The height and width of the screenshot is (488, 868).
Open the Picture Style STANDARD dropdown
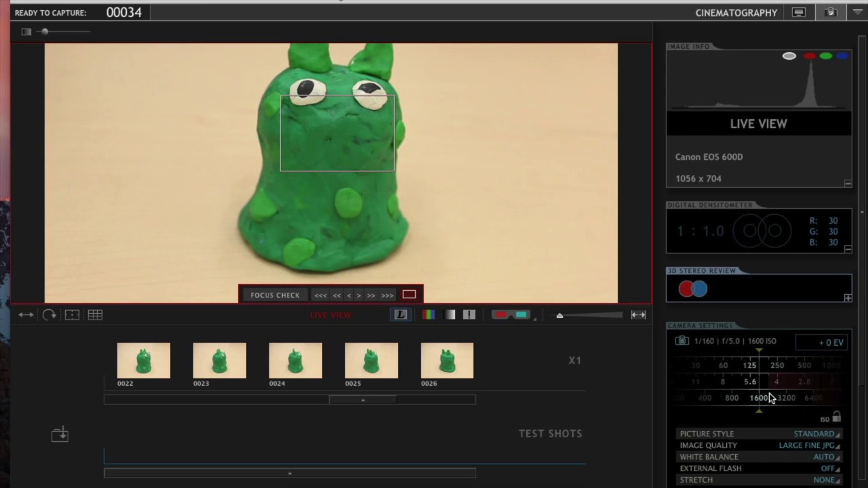(816, 434)
